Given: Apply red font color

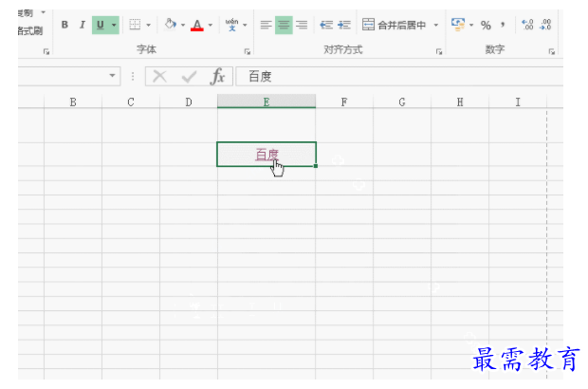Looking at the screenshot, I should pyautogui.click(x=197, y=25).
